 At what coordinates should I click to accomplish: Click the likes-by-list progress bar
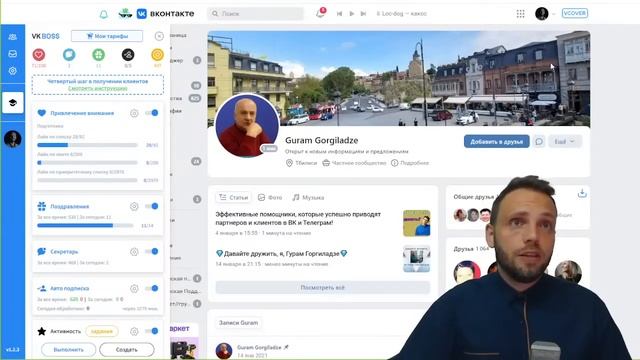87,145
